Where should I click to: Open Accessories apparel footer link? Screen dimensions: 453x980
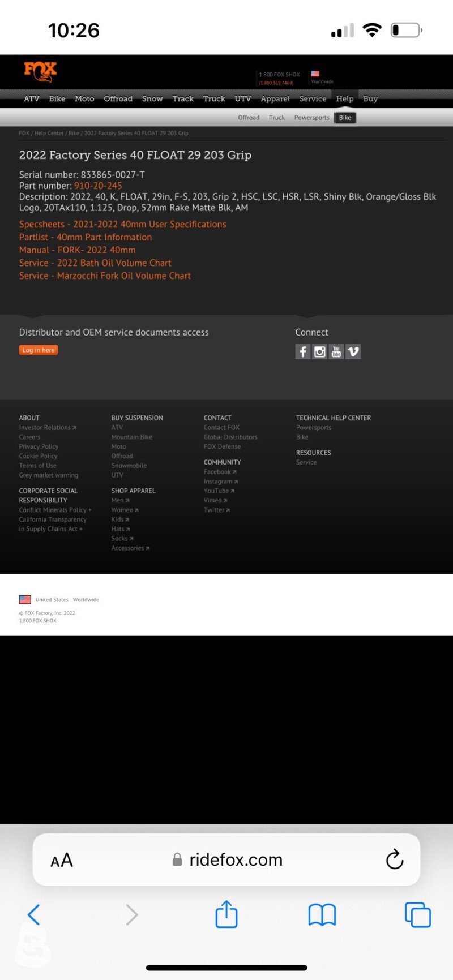pos(130,548)
